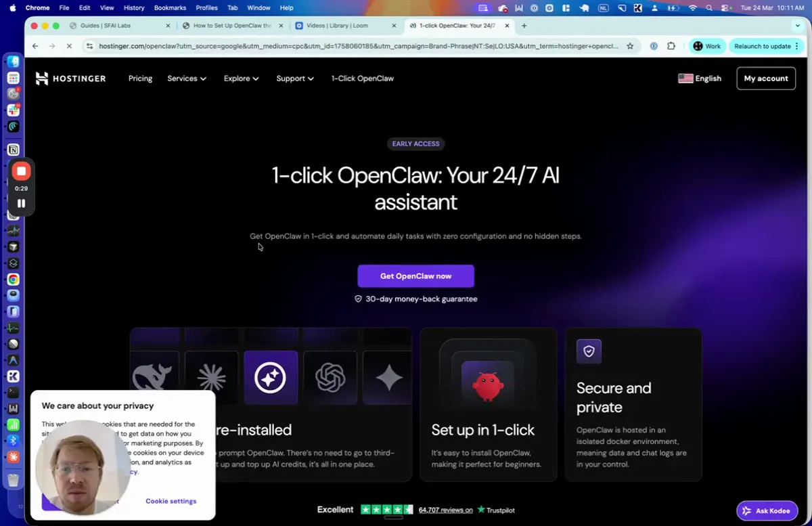Open Notion from the dock

[14, 149]
